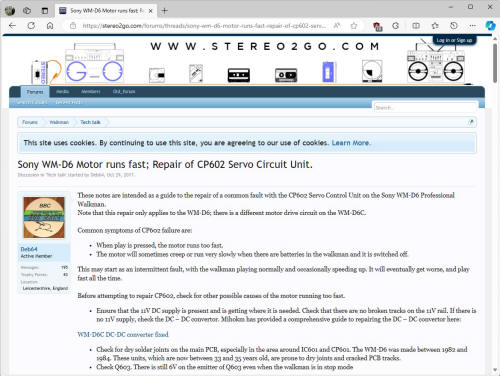The height and width of the screenshot is (376, 500).
Task: Open Search Forums sub-navigation link
Action: tap(32, 102)
